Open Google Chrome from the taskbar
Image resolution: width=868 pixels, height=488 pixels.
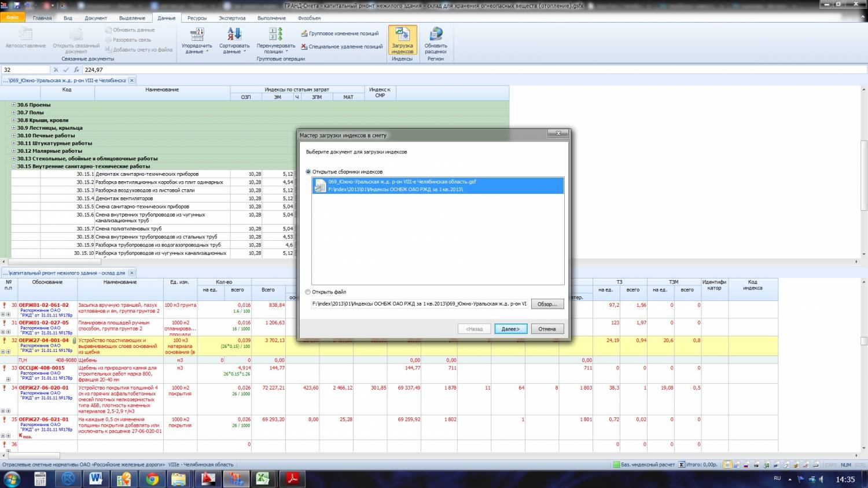pyautogui.click(x=152, y=479)
